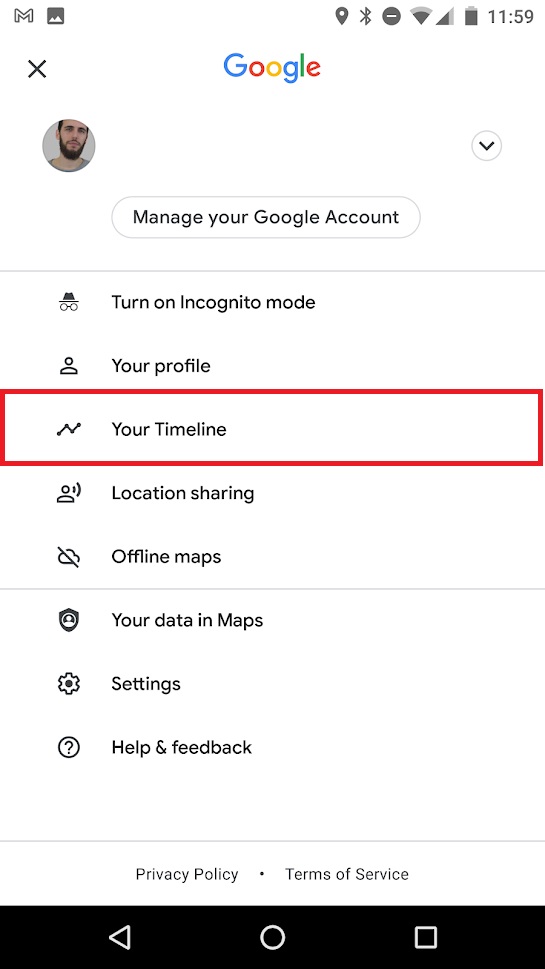545x969 pixels.
Task: Tap the person profile icon
Action: click(69, 366)
